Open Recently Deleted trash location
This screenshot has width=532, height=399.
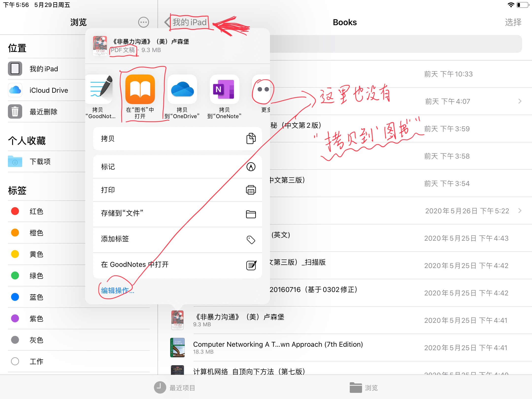[x=43, y=112]
